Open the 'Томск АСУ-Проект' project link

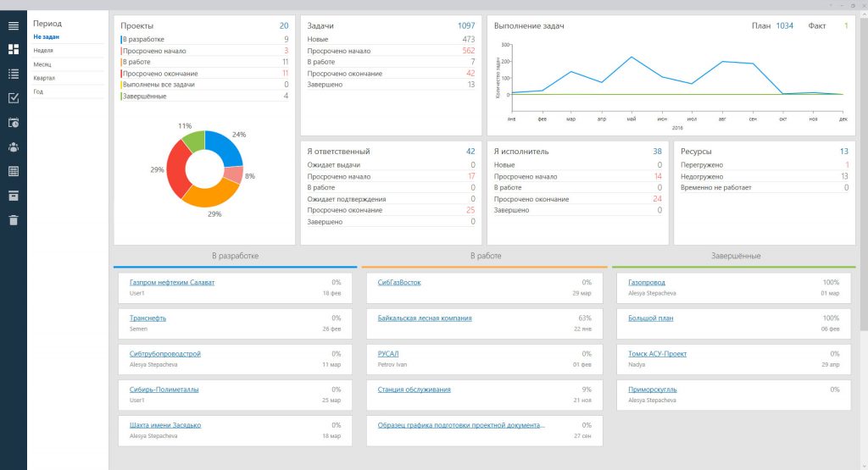pos(658,354)
